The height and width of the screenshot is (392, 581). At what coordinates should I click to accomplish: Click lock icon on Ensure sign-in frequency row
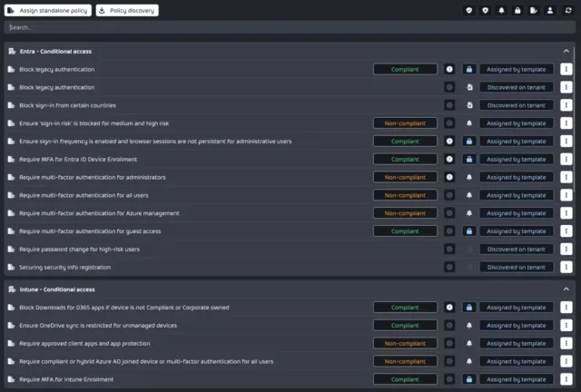pos(469,142)
